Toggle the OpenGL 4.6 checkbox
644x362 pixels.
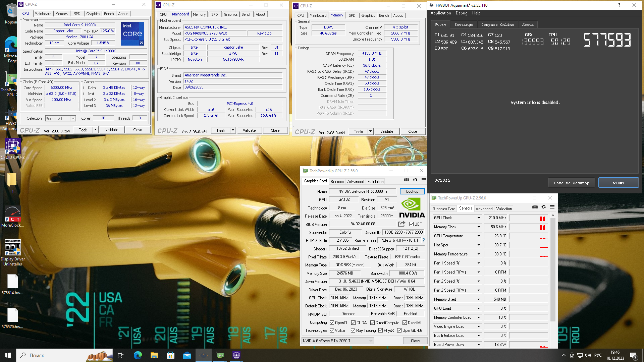[x=399, y=330]
